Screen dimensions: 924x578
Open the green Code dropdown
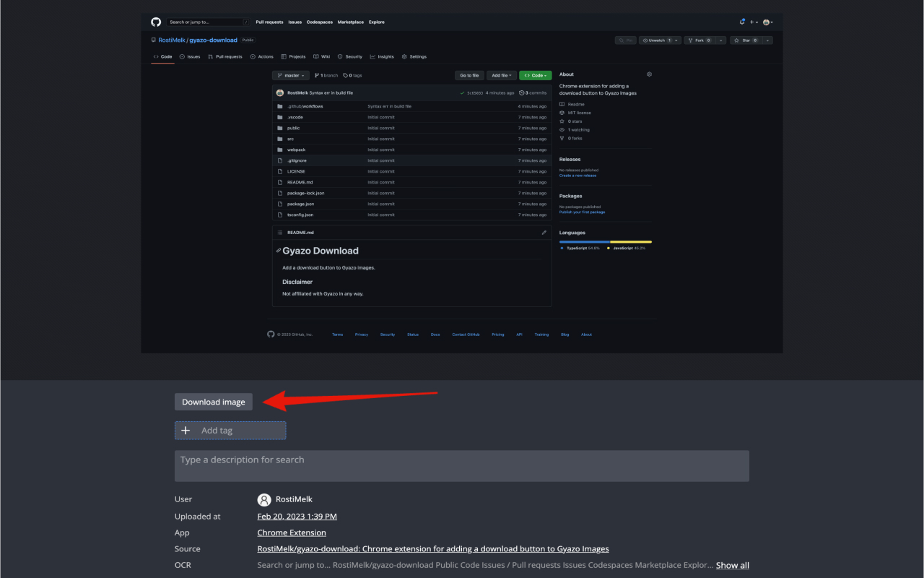pos(535,74)
